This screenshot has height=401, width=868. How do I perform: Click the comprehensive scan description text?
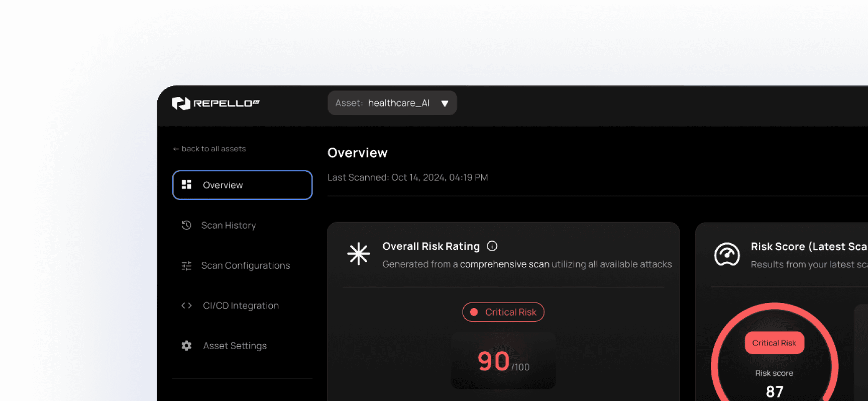pos(527,264)
